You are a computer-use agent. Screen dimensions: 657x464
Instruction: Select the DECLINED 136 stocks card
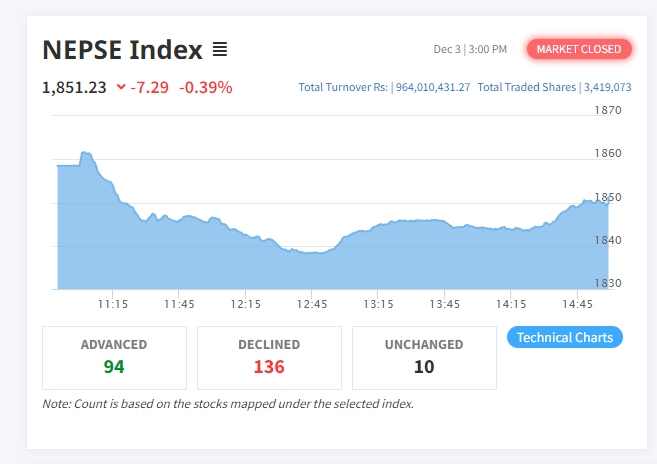tap(269, 357)
